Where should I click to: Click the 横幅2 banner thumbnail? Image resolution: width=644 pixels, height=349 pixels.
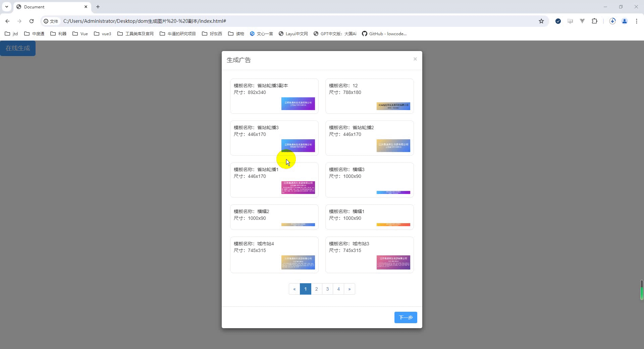coord(298,225)
